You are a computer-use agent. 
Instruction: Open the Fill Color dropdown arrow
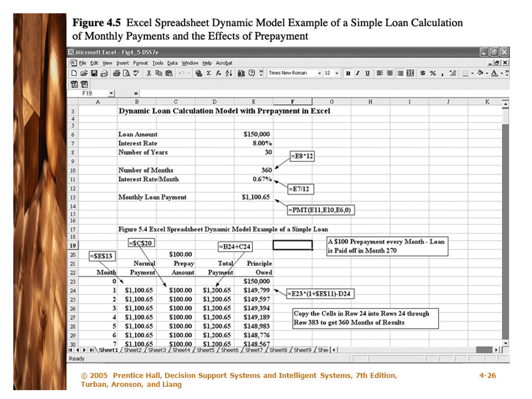487,73
